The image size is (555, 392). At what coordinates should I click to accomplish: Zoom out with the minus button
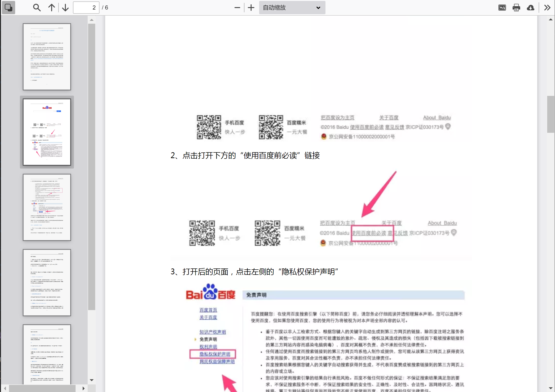coord(237,8)
